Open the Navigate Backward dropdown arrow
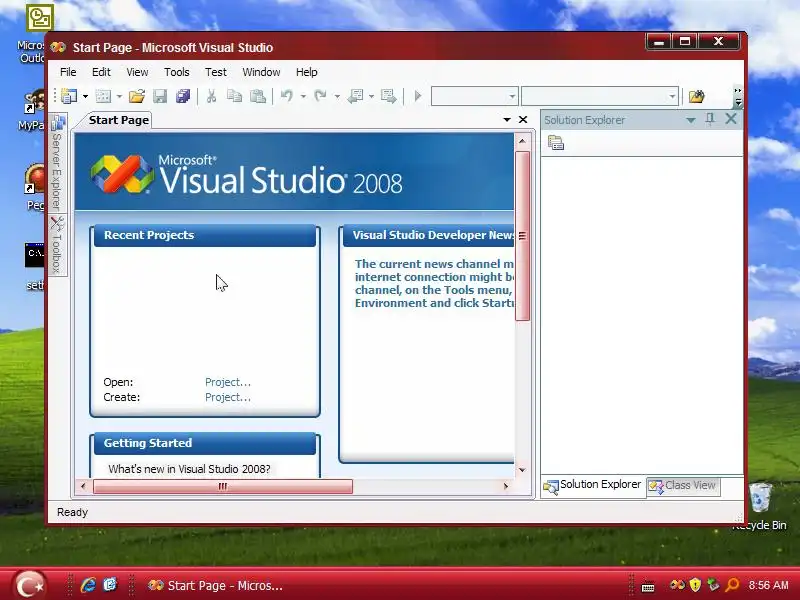Screen dimensions: 800x600 (x=371, y=96)
